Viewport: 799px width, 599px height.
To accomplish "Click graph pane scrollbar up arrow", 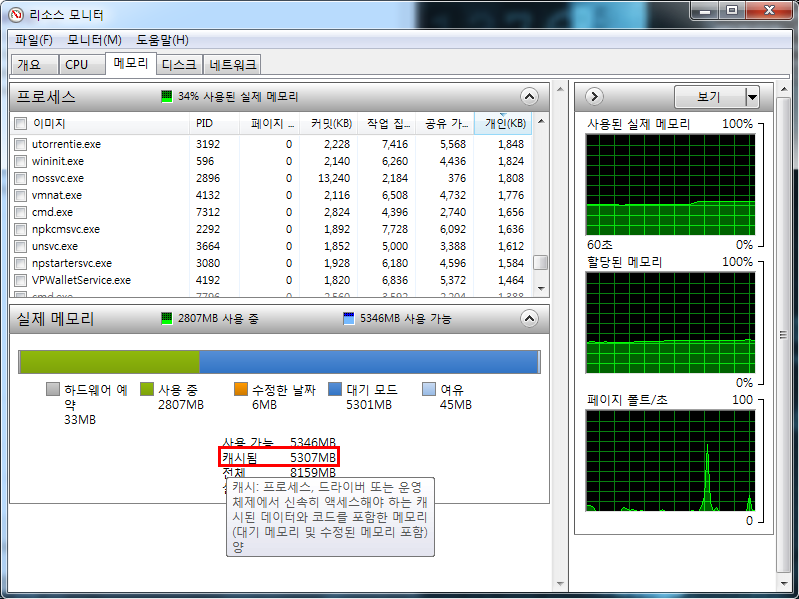I will pos(784,90).
